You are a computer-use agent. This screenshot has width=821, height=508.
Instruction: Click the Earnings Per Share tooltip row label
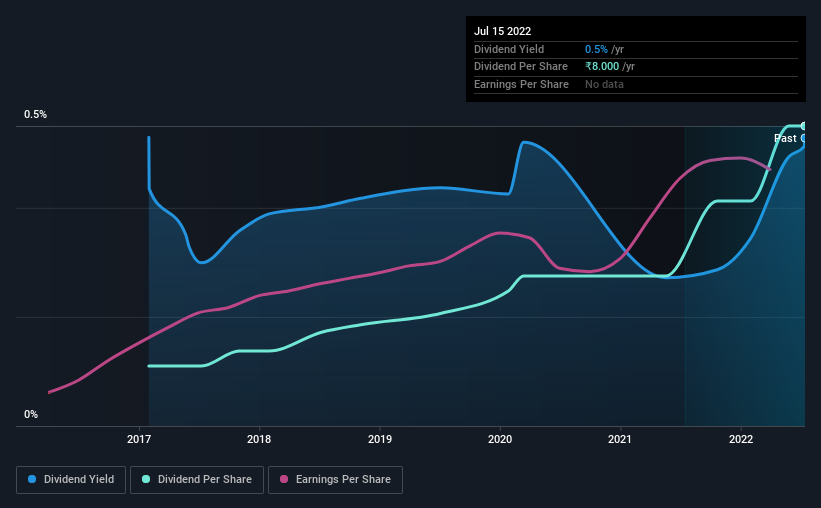pos(522,84)
